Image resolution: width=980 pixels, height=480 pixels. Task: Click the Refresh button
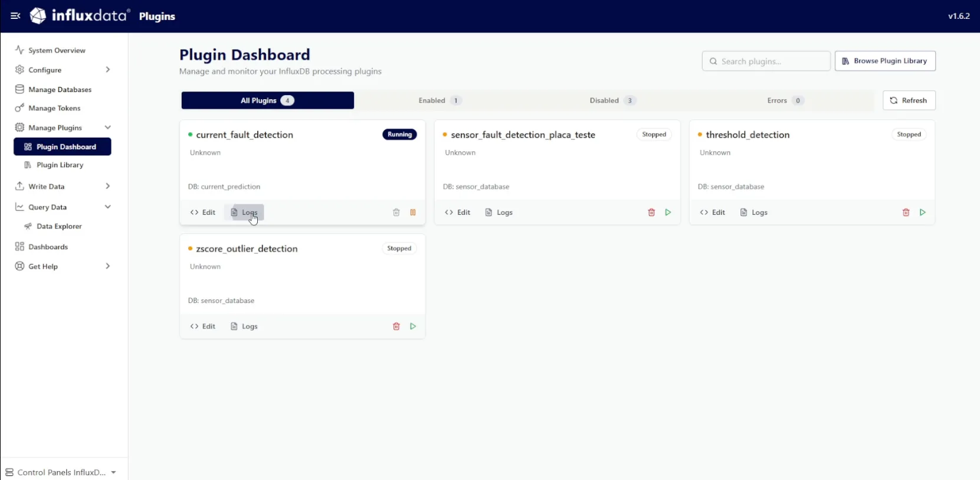(x=909, y=100)
